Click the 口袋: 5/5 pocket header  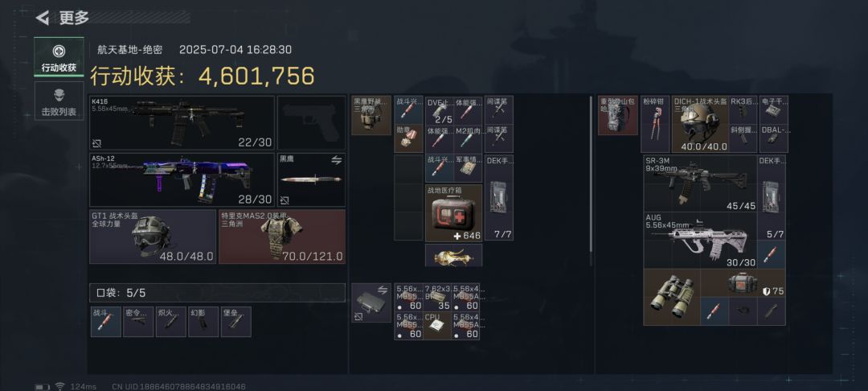coord(217,293)
